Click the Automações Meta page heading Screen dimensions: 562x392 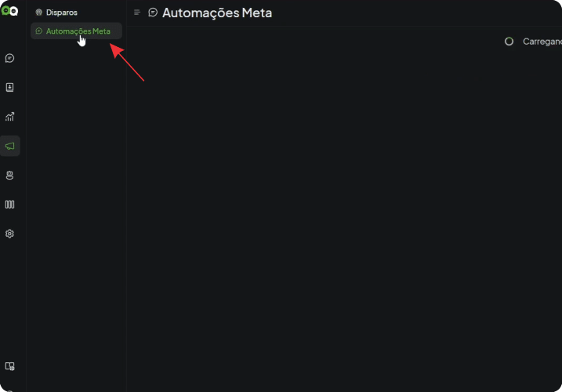click(217, 13)
